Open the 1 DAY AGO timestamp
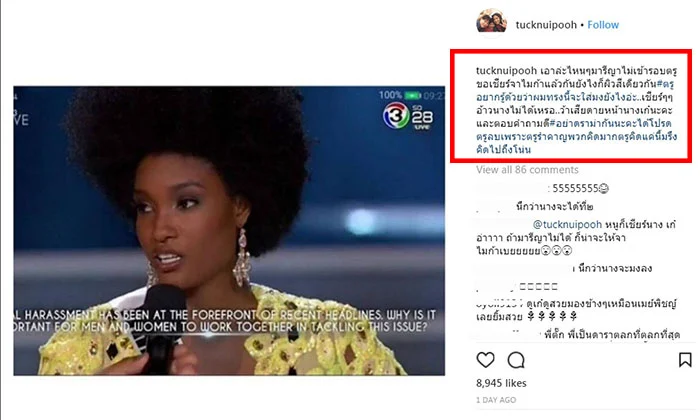The height and width of the screenshot is (420, 700). point(496,400)
